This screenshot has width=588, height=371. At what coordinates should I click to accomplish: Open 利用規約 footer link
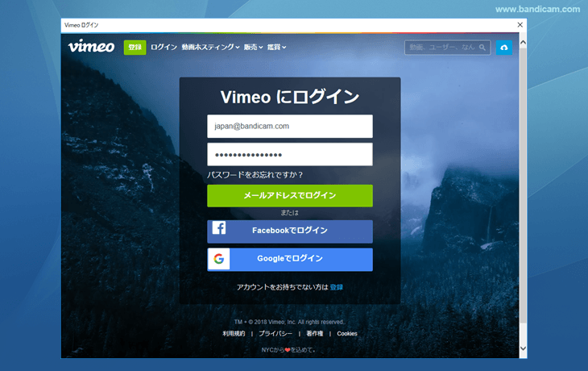coord(234,333)
